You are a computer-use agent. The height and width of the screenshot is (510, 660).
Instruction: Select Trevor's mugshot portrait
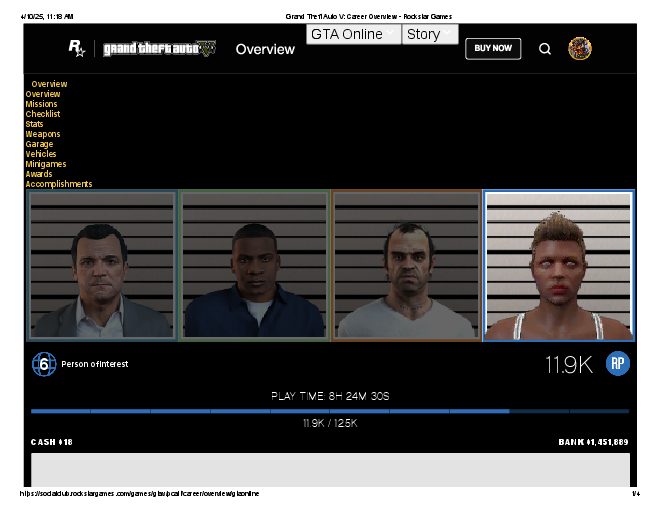tap(407, 265)
